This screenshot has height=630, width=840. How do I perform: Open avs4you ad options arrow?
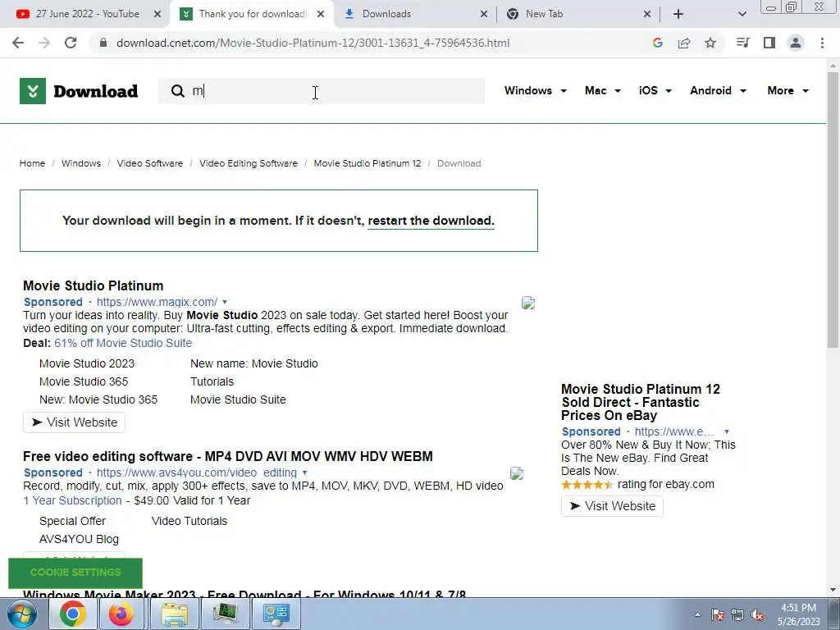[304, 473]
